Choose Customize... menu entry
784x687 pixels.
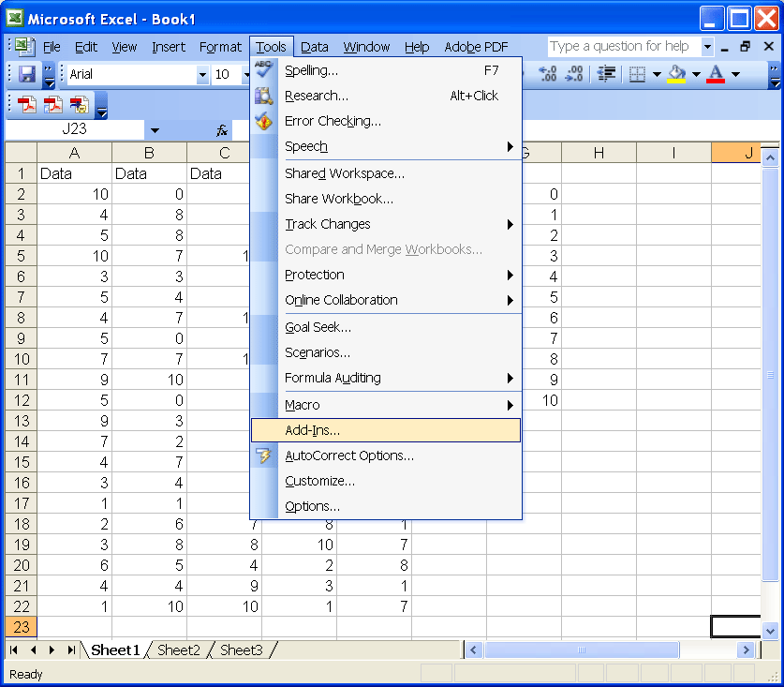[x=386, y=481]
